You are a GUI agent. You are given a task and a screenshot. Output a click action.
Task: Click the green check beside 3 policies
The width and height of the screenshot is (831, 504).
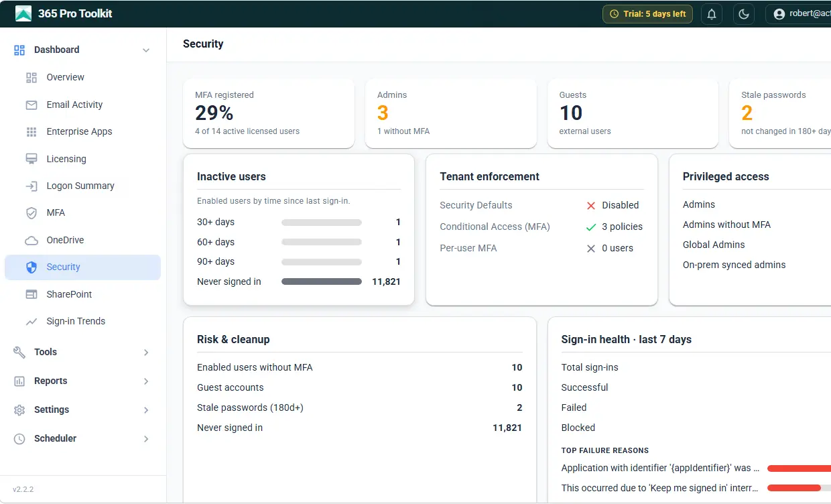[x=591, y=227]
